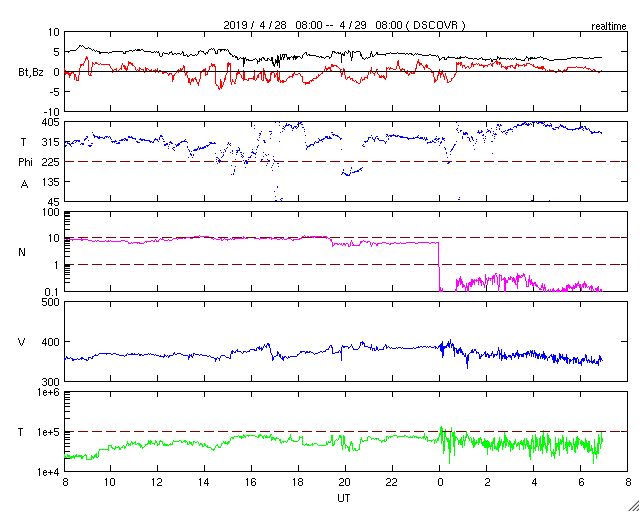Click the "1e+5" temperature tick label
This screenshot has width=640, height=512.
click(x=49, y=432)
